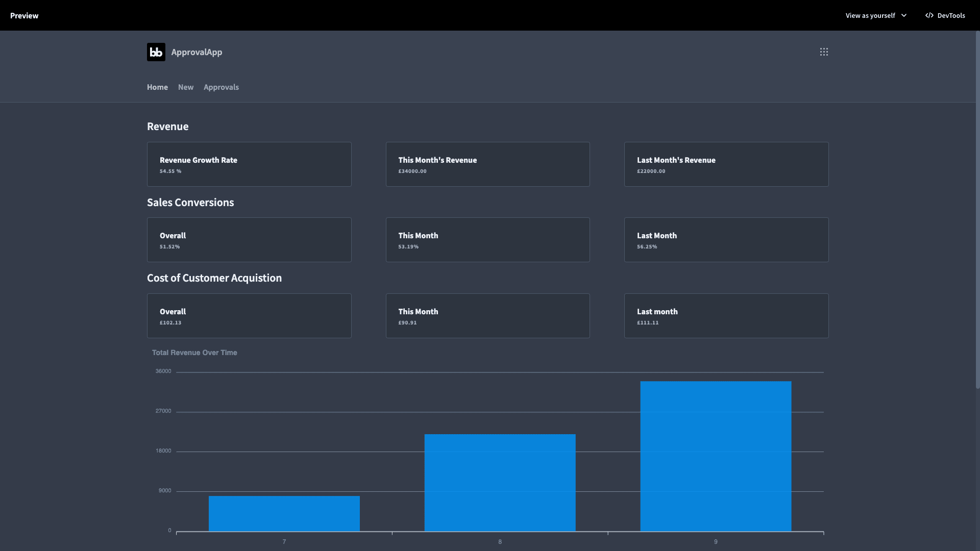Click Last month £111.11 card
Image resolution: width=980 pixels, height=551 pixels.
(x=726, y=316)
